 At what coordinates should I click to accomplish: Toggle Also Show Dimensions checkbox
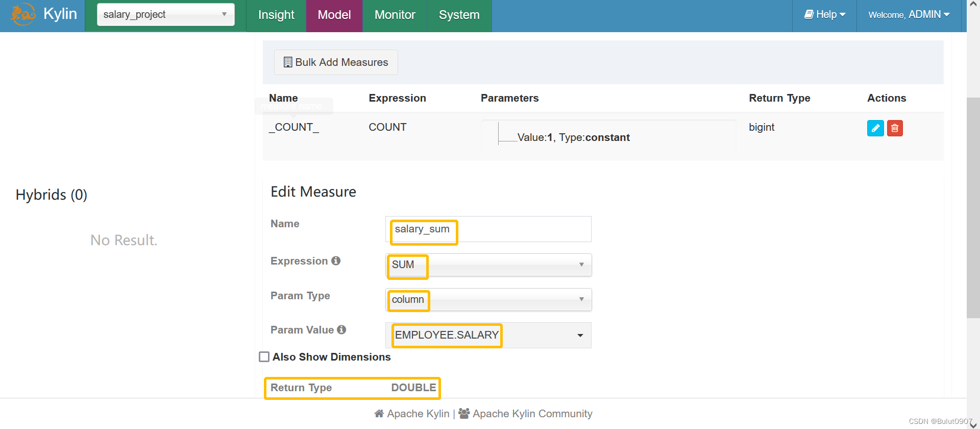point(264,357)
